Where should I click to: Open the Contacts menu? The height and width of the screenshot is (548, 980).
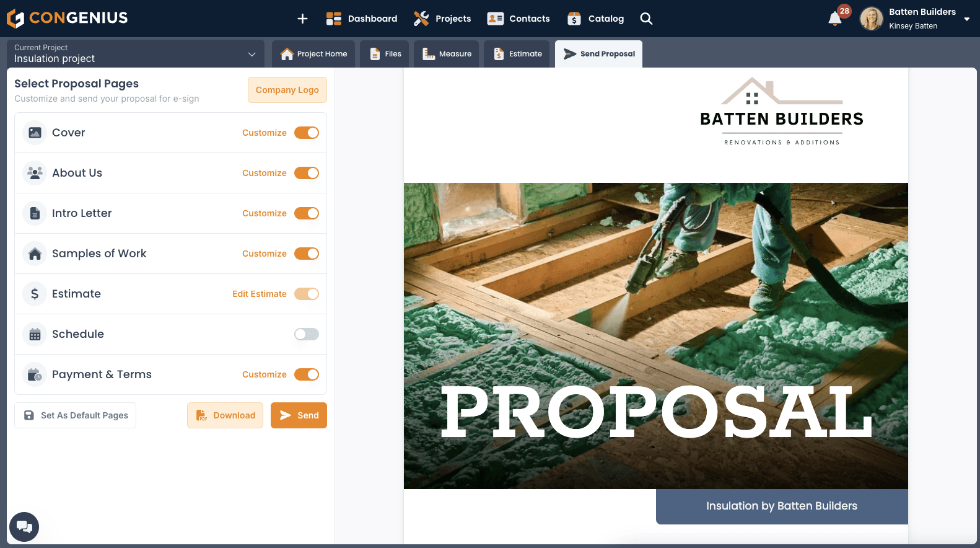[518, 19]
